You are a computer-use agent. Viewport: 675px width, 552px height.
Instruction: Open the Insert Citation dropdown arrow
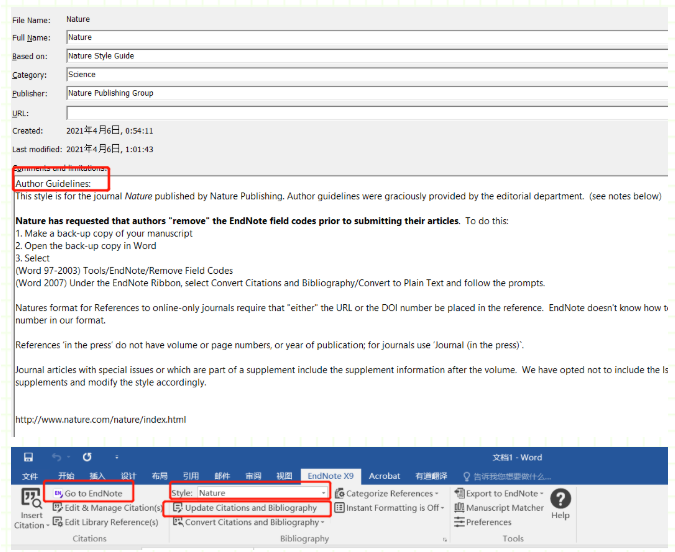(47, 525)
